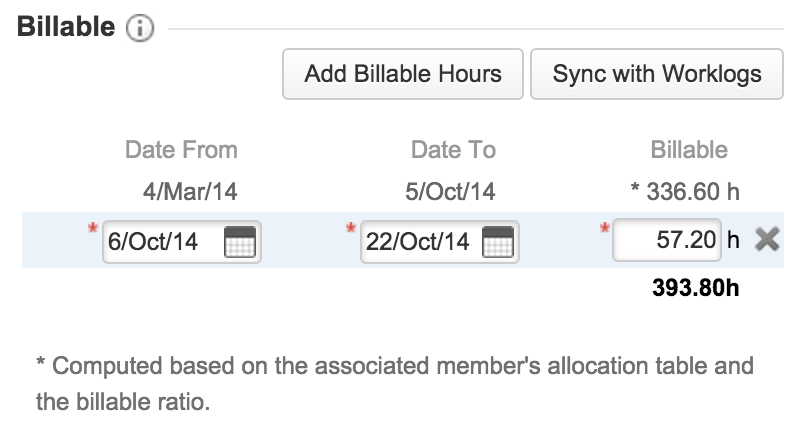Click Sync with Worklogs

click(x=656, y=73)
